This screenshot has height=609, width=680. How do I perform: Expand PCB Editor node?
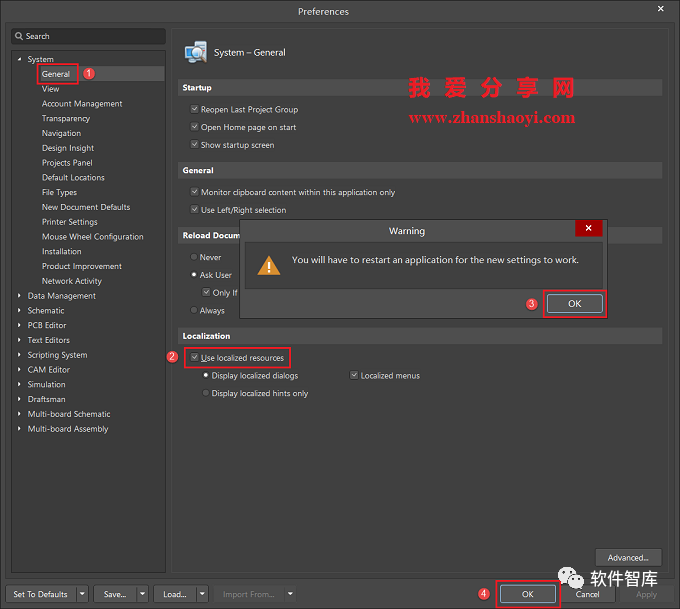pyautogui.click(x=19, y=325)
